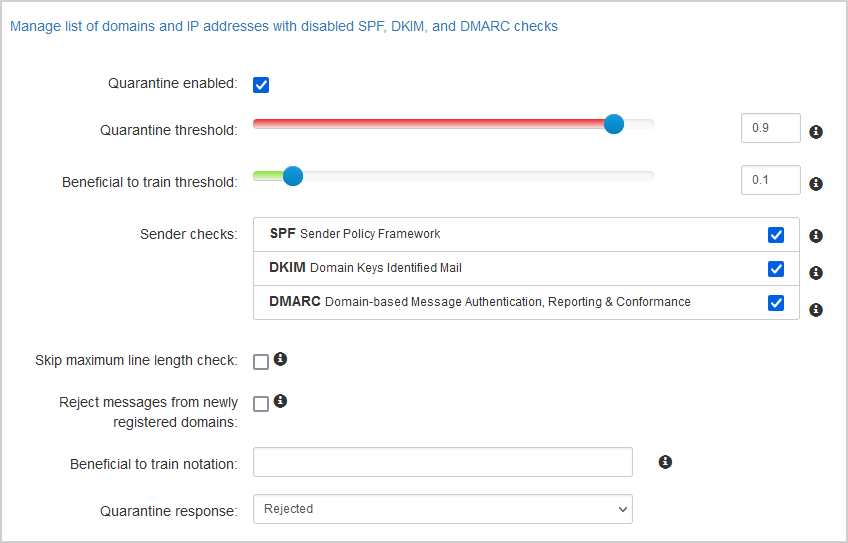
Task: Uncheck the DMARC sender check
Action: pyautogui.click(x=776, y=303)
